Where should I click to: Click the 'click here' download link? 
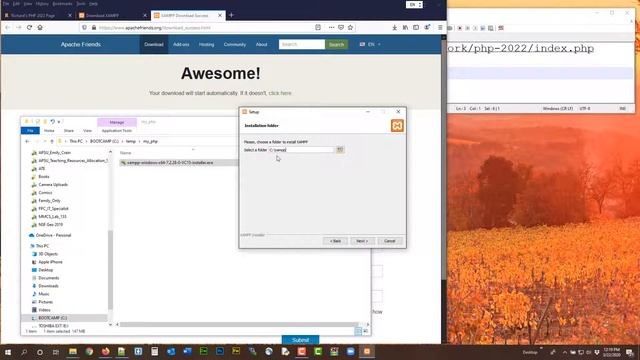(x=280, y=93)
